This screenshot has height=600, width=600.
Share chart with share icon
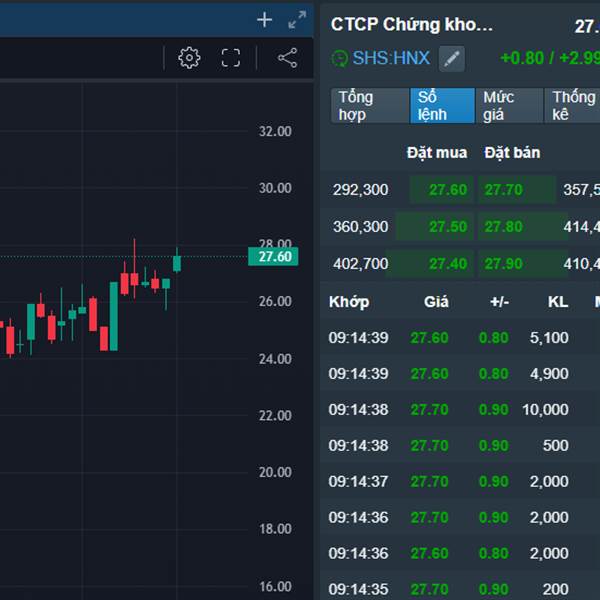(x=287, y=58)
